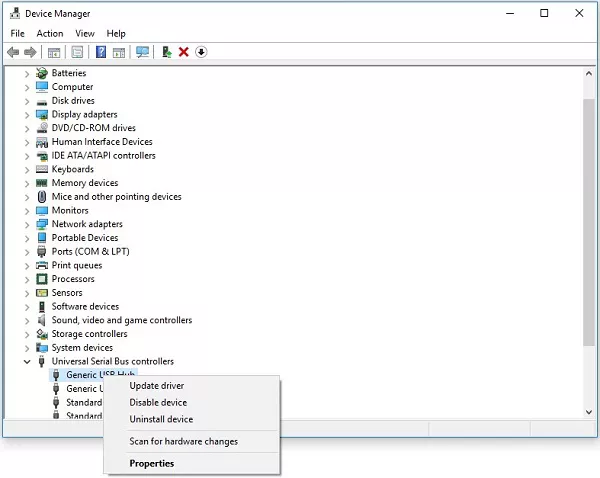Select the Sensors tree label

coord(67,293)
